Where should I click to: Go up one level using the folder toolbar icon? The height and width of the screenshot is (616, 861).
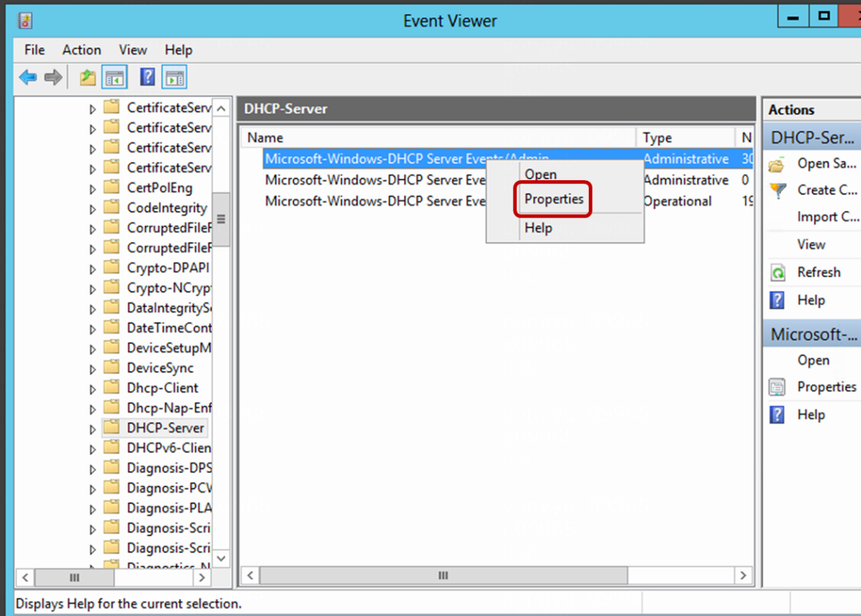[x=87, y=77]
